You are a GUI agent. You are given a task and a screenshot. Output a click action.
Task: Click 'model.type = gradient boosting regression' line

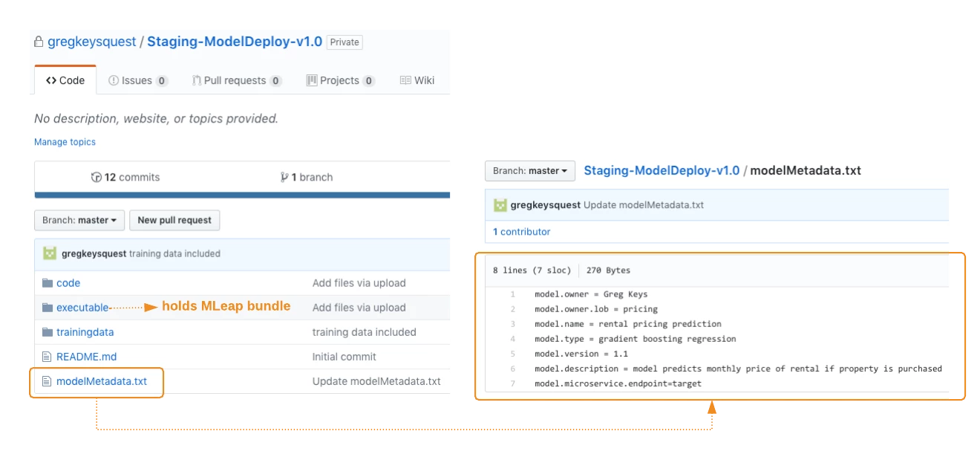pos(636,339)
